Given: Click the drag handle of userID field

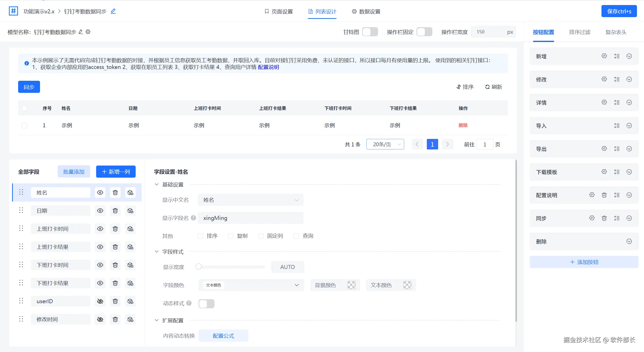Looking at the screenshot, I should pos(21,301).
